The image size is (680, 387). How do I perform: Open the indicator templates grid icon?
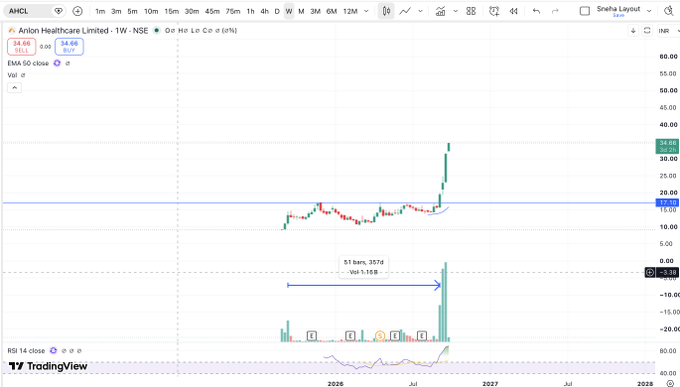(471, 11)
